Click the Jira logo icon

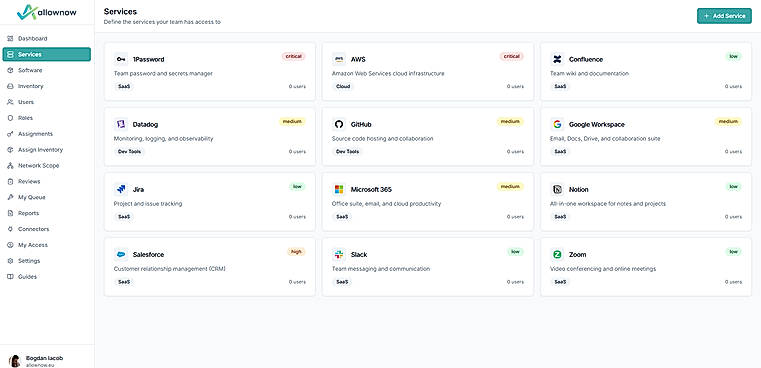point(121,189)
